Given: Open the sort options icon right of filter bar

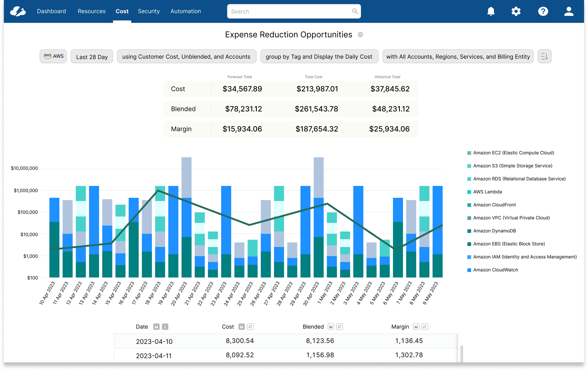Looking at the screenshot, I should click(x=545, y=56).
